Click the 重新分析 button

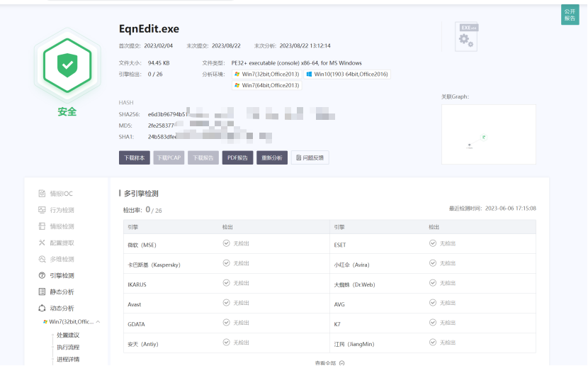click(x=272, y=157)
